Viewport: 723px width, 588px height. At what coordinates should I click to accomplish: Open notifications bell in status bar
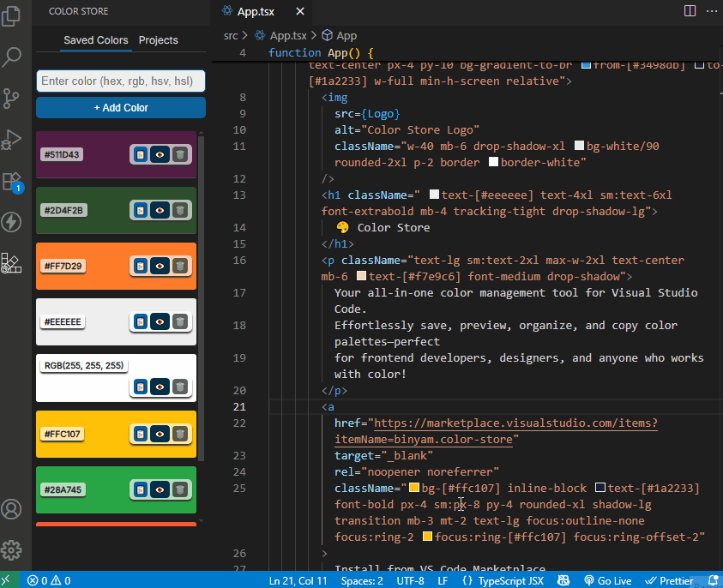pos(714,580)
